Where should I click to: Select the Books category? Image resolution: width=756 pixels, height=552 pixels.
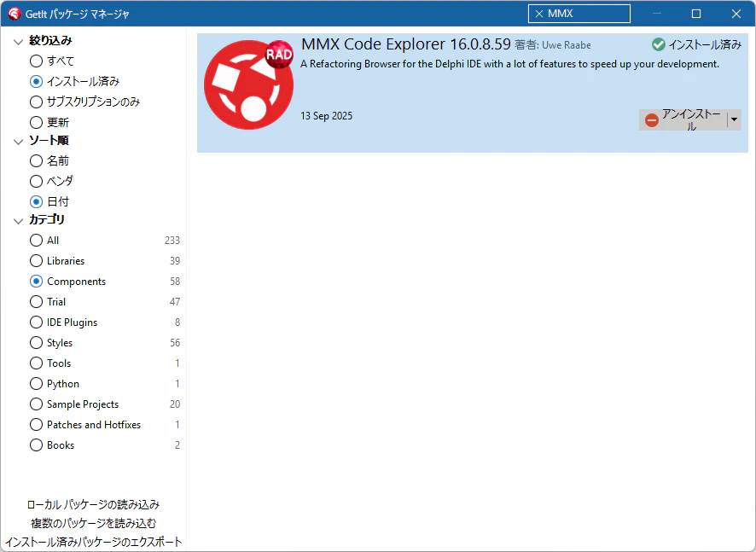36,445
